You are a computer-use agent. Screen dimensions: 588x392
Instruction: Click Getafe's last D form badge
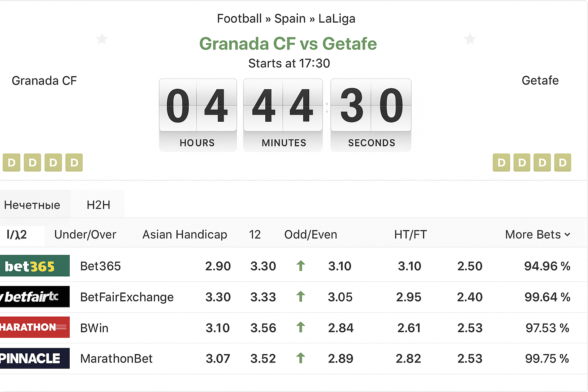coord(562,163)
